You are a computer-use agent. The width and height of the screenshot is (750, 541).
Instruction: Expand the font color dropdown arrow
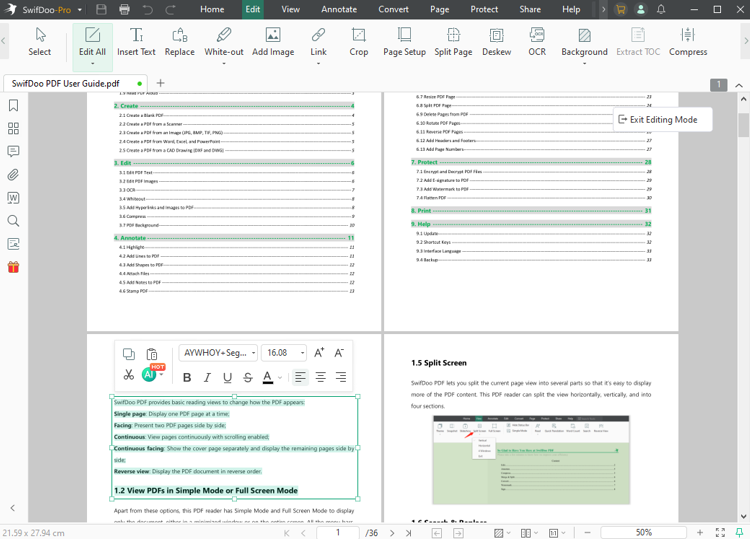[280, 378]
